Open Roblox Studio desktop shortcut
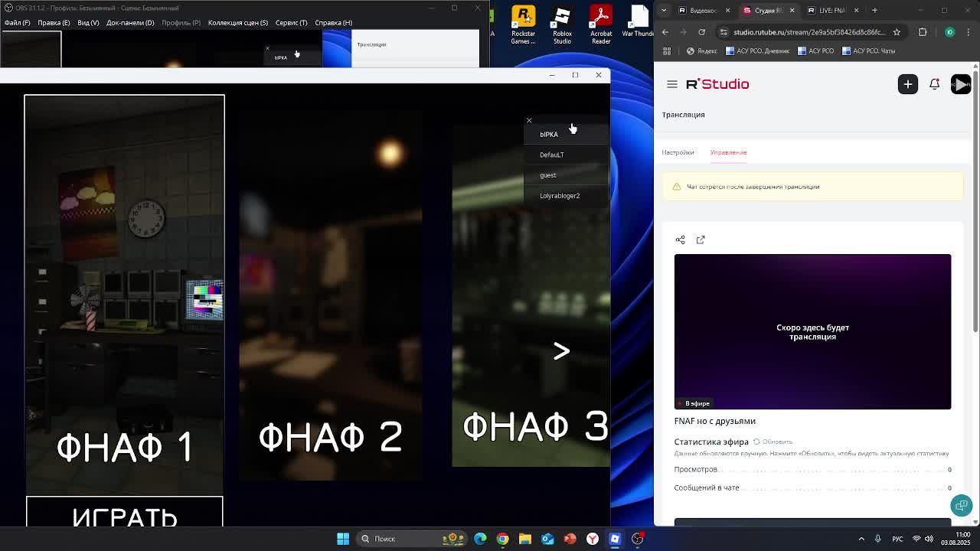Screen dimensions: 980x551 pyautogui.click(x=562, y=24)
